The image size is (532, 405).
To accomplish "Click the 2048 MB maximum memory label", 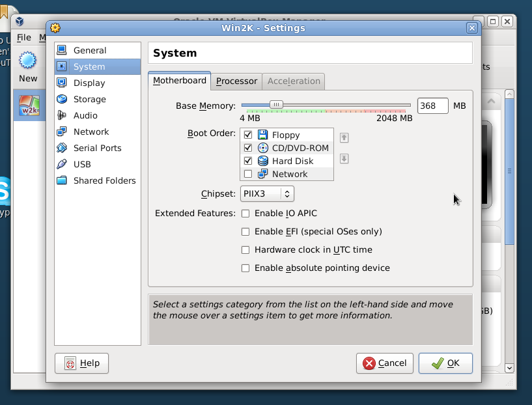I will (394, 118).
